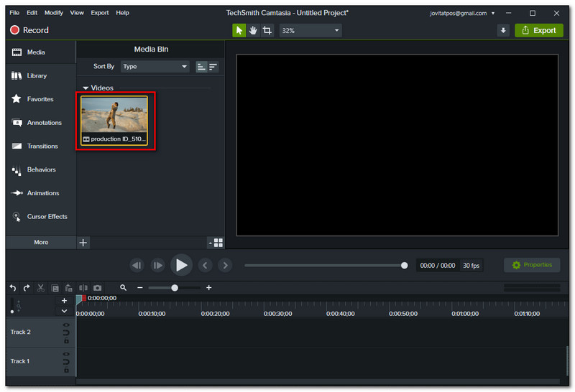Click the Undo arrow in timeline toolbar
The height and width of the screenshot is (392, 575).
(12, 287)
